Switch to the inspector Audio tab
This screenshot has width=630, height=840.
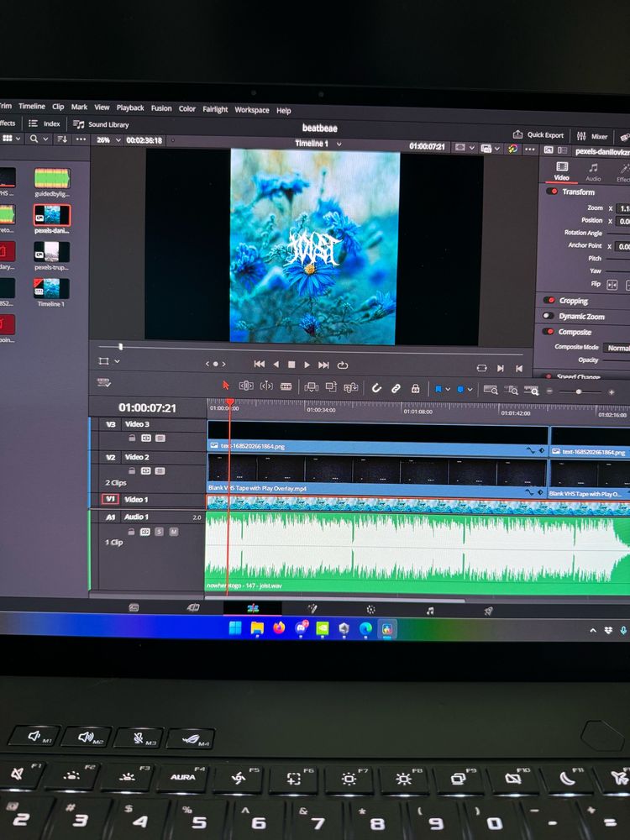593,172
